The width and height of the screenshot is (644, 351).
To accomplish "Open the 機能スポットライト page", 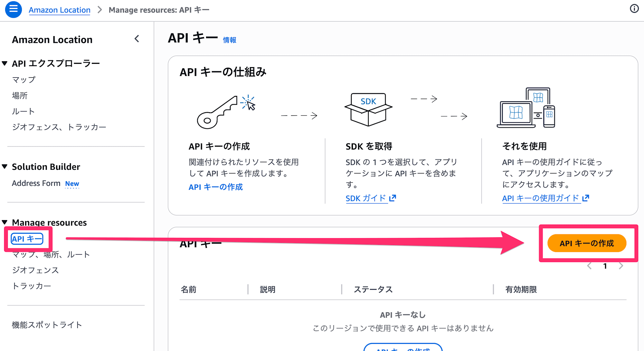I will tap(46, 325).
